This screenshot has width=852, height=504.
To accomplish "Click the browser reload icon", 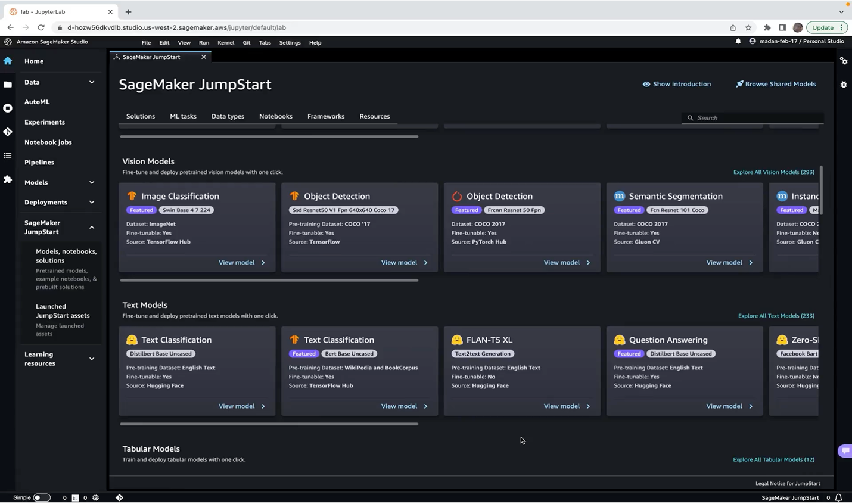I will [41, 27].
